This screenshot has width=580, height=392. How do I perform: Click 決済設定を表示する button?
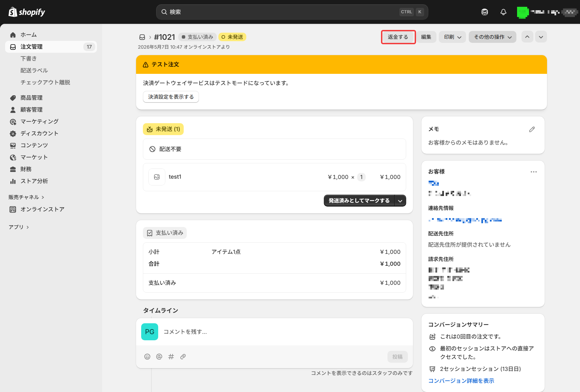171,97
